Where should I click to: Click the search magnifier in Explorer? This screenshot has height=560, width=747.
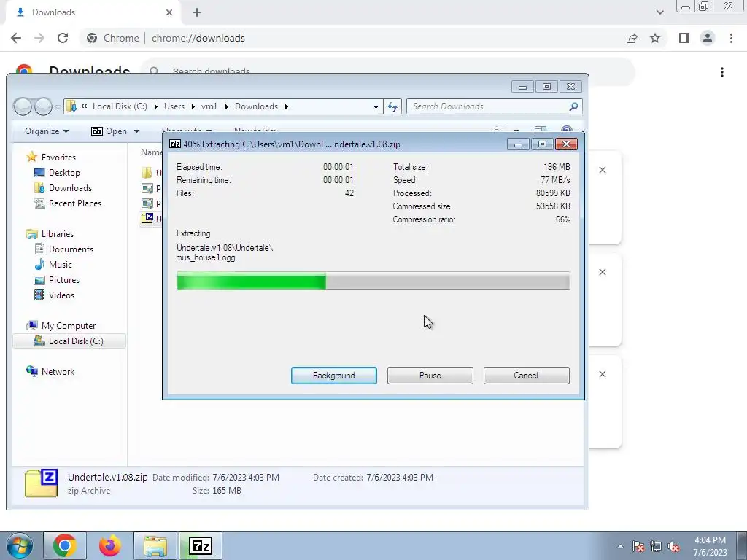tap(573, 106)
